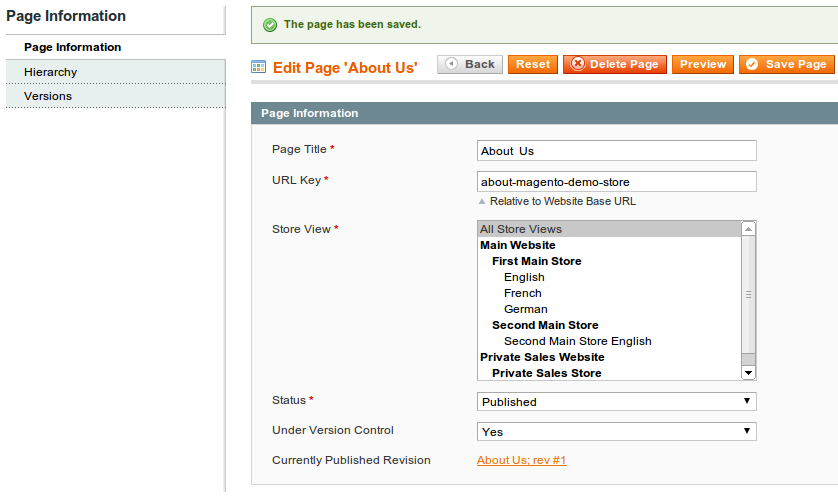Click the checkmark icon on Save Page
This screenshot has height=498, width=838.
pos(752,64)
